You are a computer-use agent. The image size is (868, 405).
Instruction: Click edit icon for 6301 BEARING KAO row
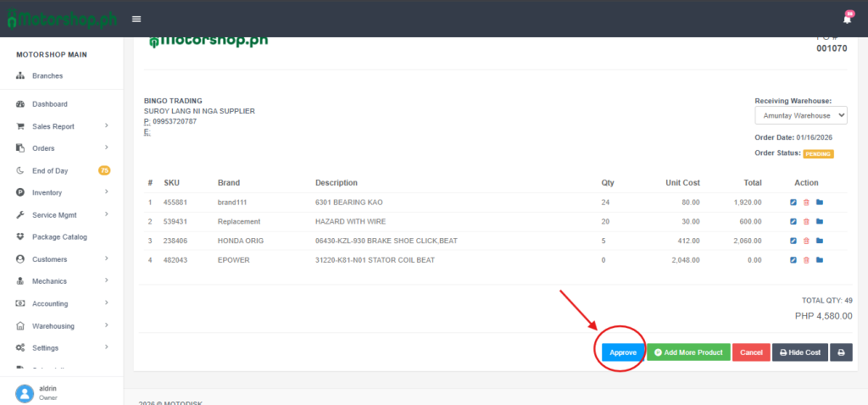[793, 202]
